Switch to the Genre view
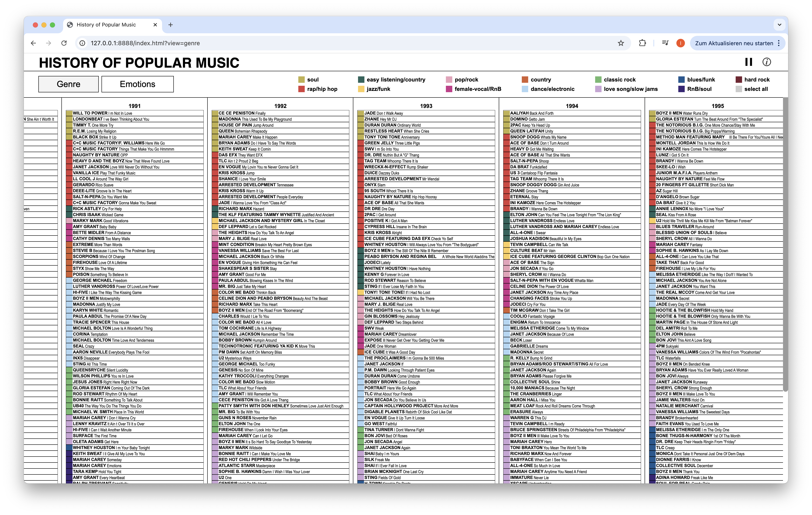This screenshot has height=515, width=812. (68, 84)
